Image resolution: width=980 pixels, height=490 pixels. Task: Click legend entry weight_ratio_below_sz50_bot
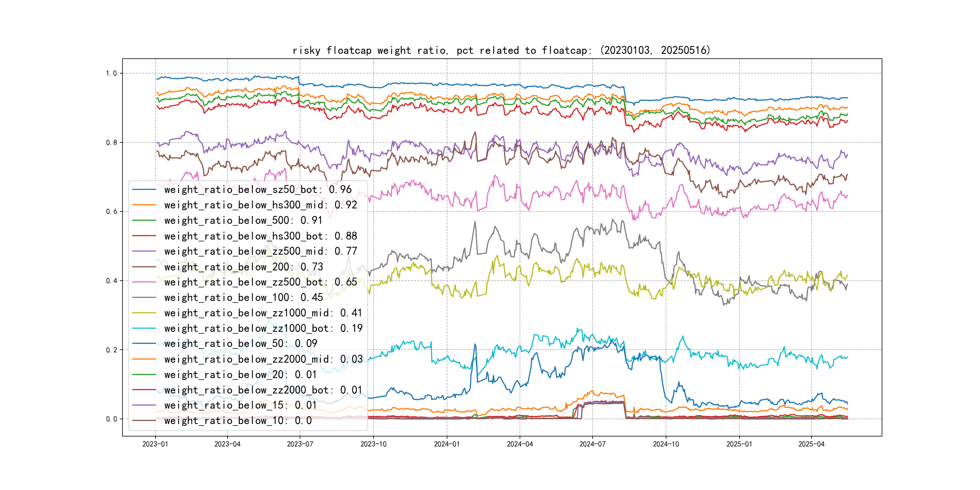(258, 189)
